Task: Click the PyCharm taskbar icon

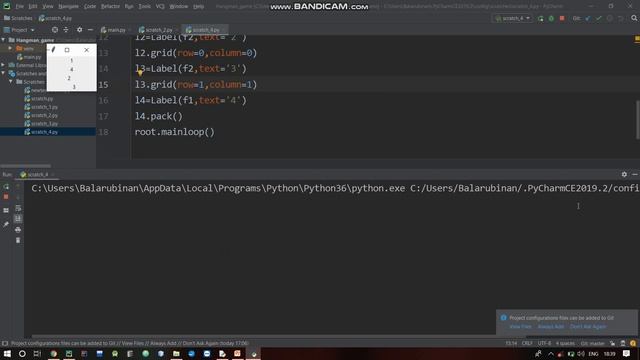Action: coord(69,353)
